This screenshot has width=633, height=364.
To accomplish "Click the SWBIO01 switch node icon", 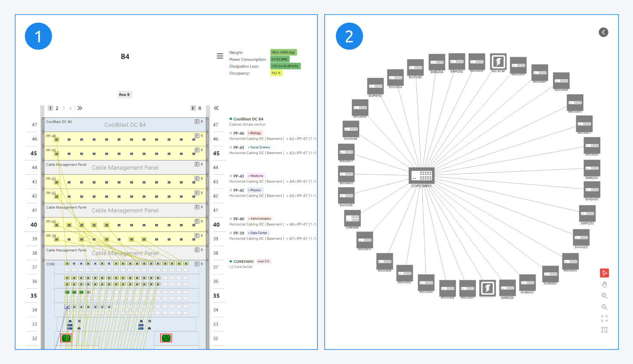I will pyautogui.click(x=527, y=282).
